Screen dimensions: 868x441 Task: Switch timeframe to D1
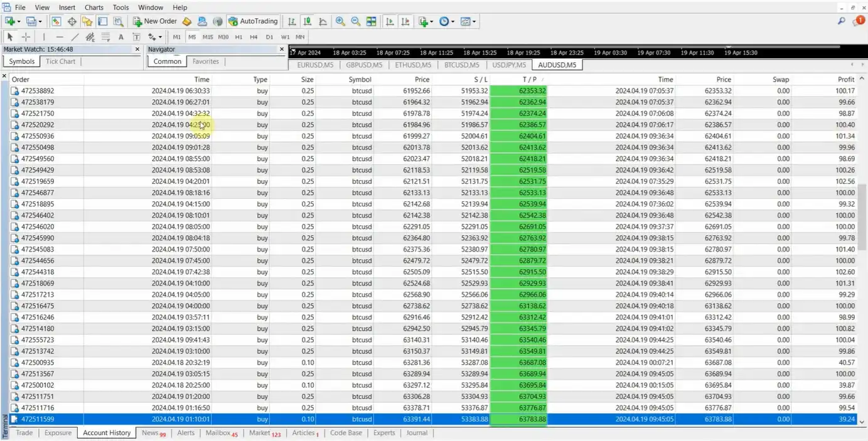[x=269, y=37]
